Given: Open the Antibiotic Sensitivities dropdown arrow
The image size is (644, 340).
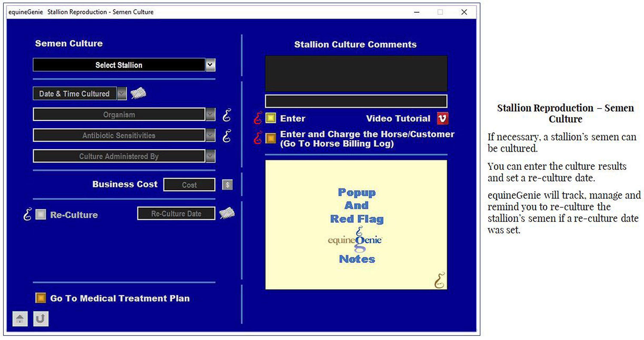Looking at the screenshot, I should pos(210,135).
